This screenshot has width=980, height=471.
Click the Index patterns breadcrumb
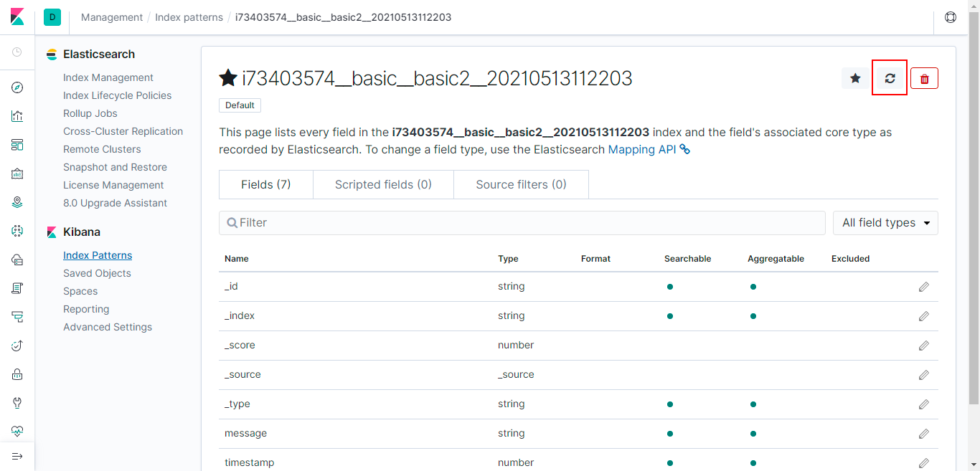tap(189, 17)
